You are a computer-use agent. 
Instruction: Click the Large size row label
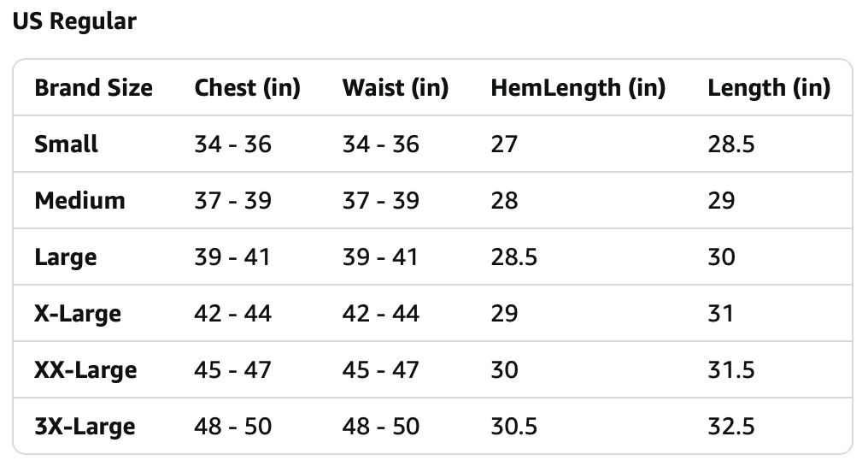point(65,257)
